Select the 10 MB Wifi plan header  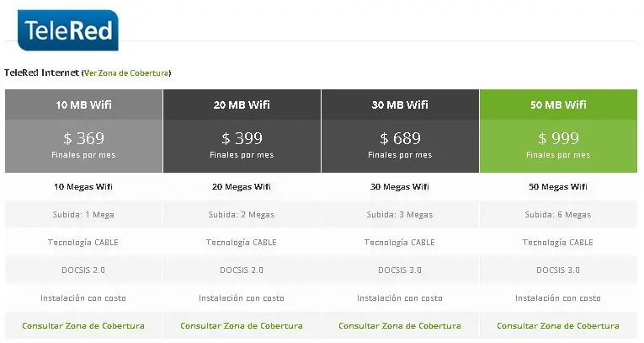(84, 105)
